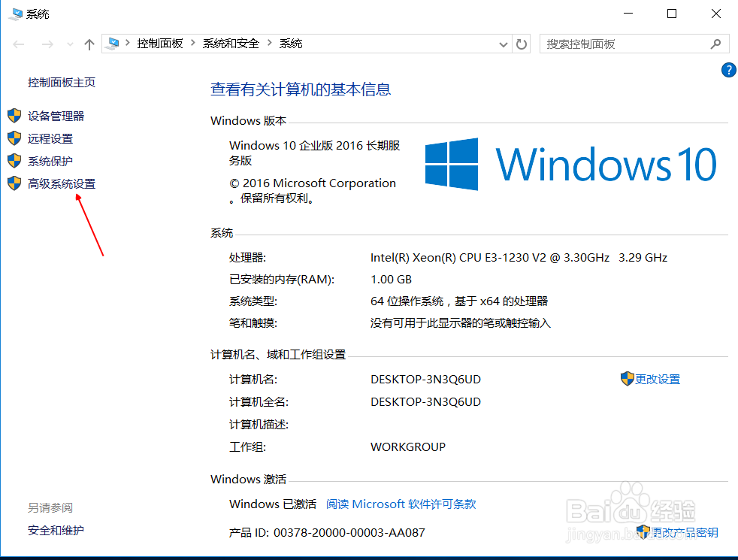Viewport: 738px width, 560px height.
Task: Open 远程设置 from the left panel
Action: point(50,138)
